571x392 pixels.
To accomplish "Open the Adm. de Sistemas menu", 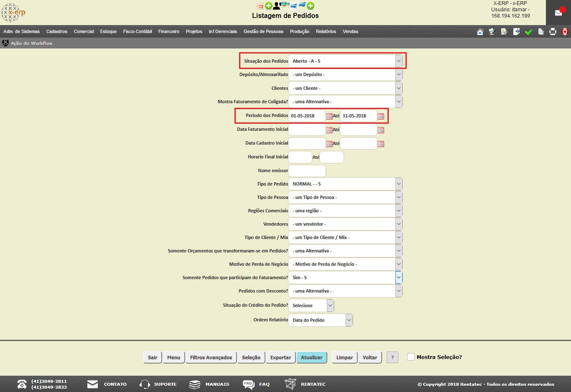I will 21,31.
